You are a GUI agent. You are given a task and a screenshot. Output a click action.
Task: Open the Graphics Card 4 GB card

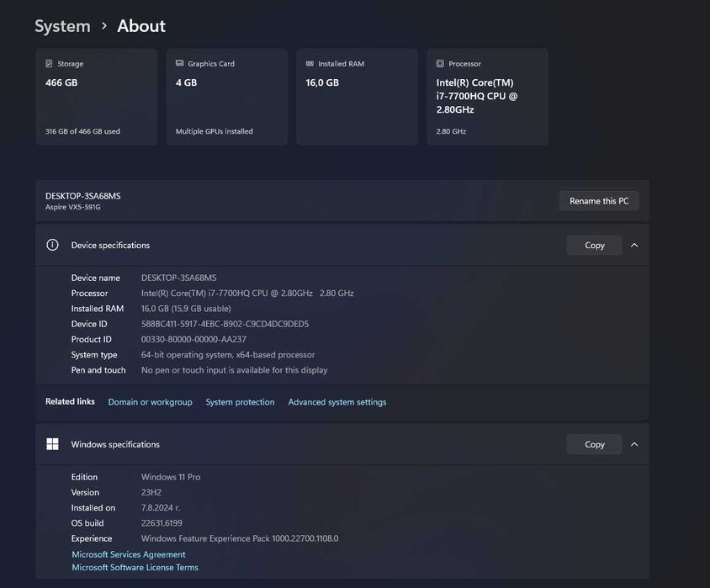pos(227,97)
